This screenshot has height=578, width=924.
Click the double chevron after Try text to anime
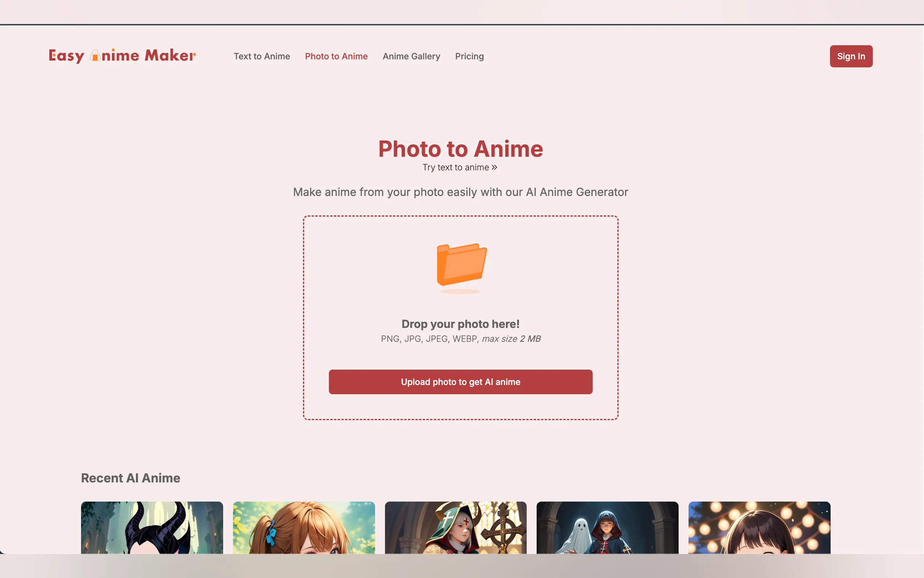click(x=494, y=167)
